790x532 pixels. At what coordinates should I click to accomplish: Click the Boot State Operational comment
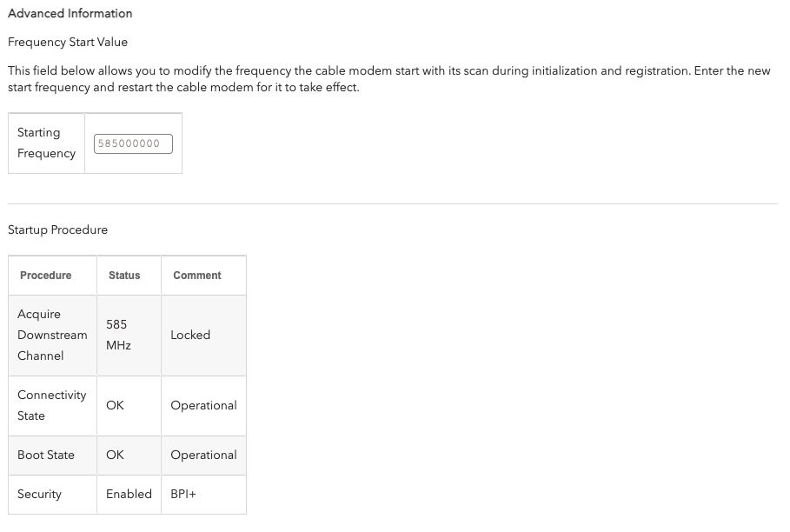point(203,455)
